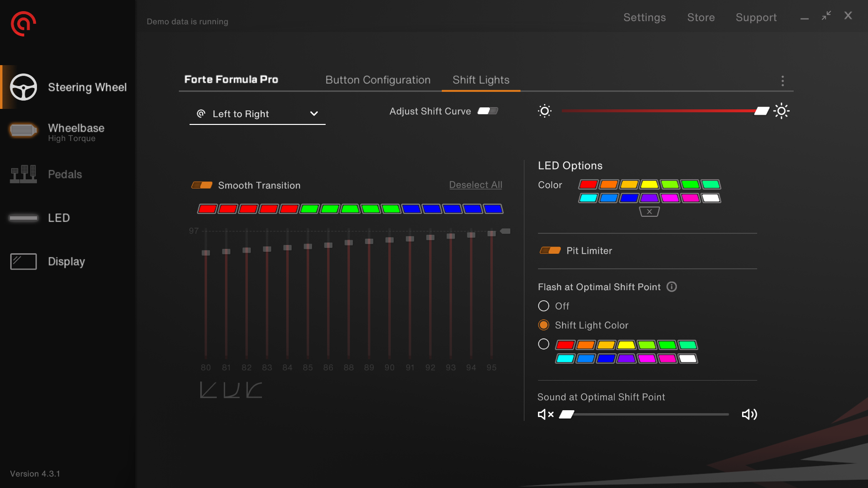Open the Support page

click(x=756, y=17)
